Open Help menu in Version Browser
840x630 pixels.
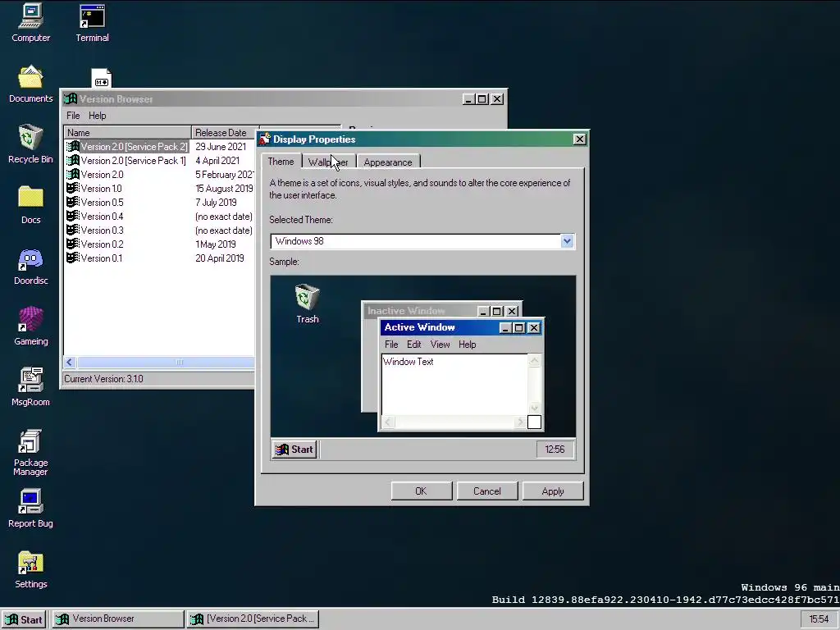97,116
